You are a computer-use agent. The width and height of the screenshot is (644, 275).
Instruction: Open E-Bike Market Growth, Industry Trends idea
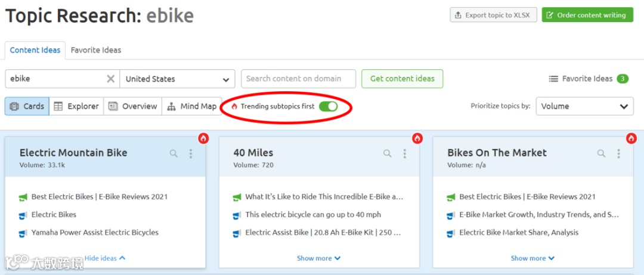(x=539, y=215)
